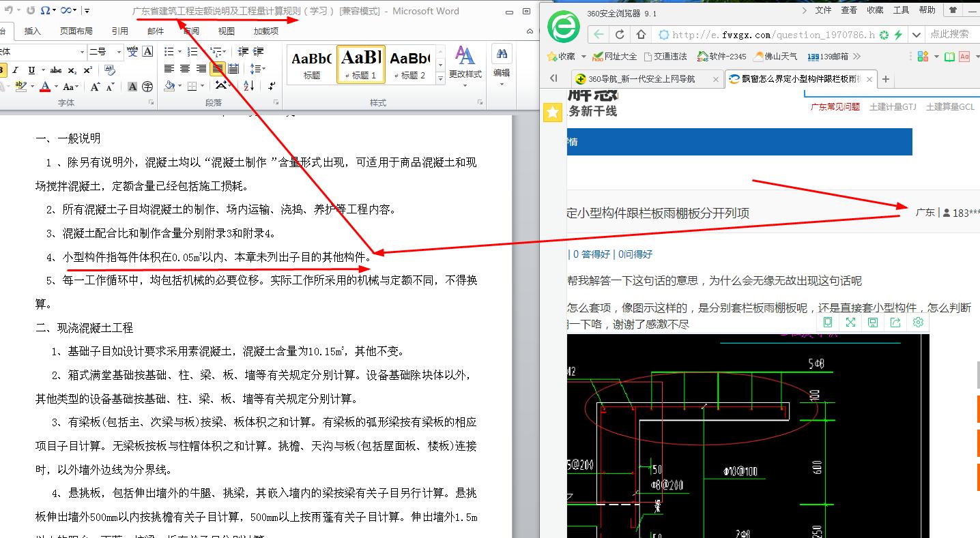Click decrease indent icon
This screenshot has width=980, height=538.
click(x=243, y=51)
